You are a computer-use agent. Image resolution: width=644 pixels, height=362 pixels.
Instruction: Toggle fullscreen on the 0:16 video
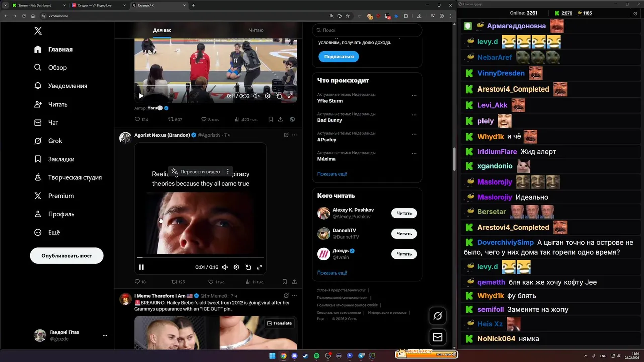pos(260,267)
